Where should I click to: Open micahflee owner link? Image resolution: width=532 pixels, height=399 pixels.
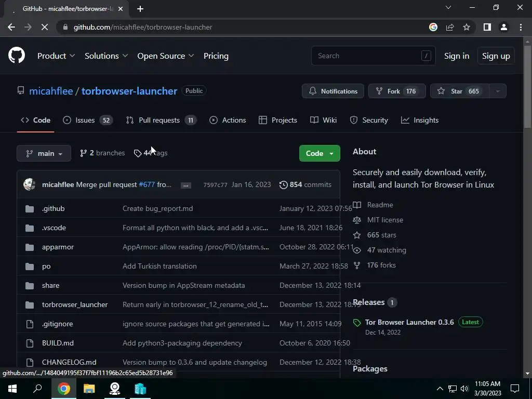51,91
